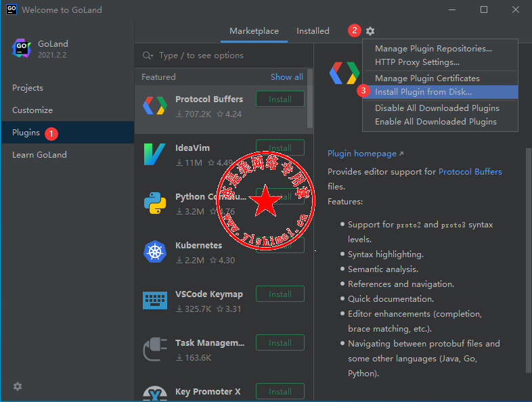Open the bottom-left settings gear
Viewport: 532px width, 402px height.
(x=18, y=386)
